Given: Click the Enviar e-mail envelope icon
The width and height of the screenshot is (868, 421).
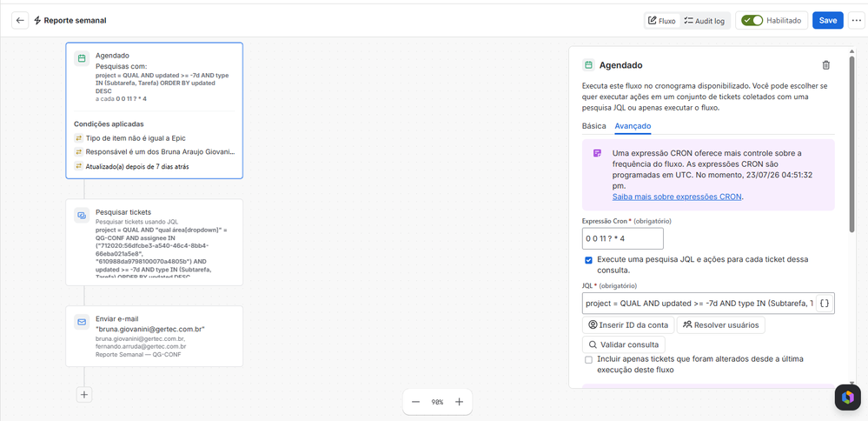Looking at the screenshot, I should pos(82,321).
